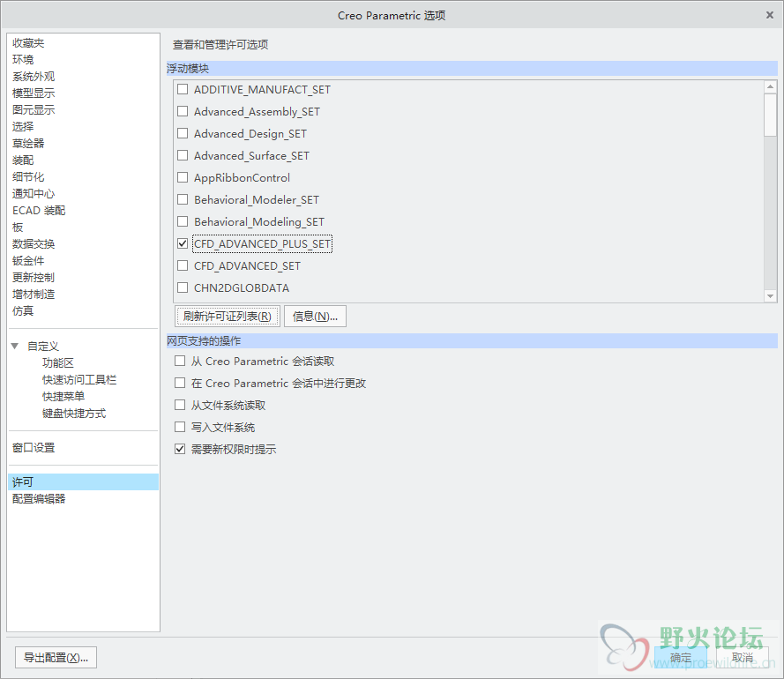Open the 仿真 category
The height and width of the screenshot is (679, 784).
pos(23,311)
